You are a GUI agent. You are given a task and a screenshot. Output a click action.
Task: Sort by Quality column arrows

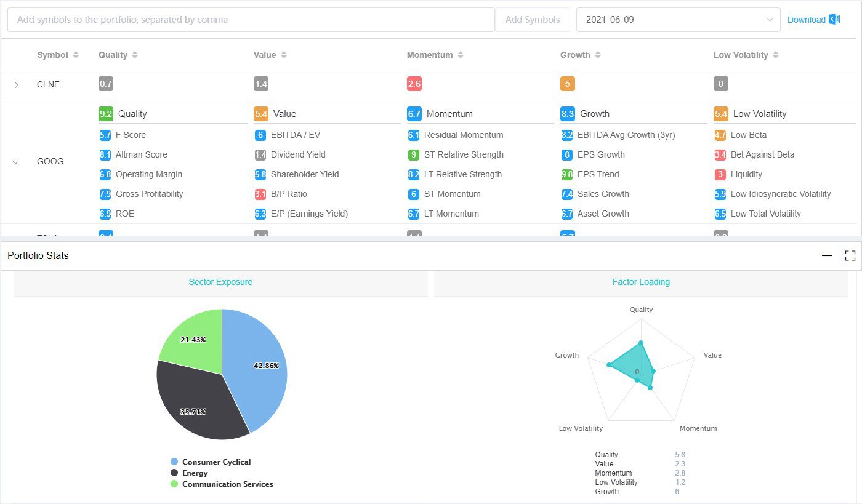tap(135, 55)
